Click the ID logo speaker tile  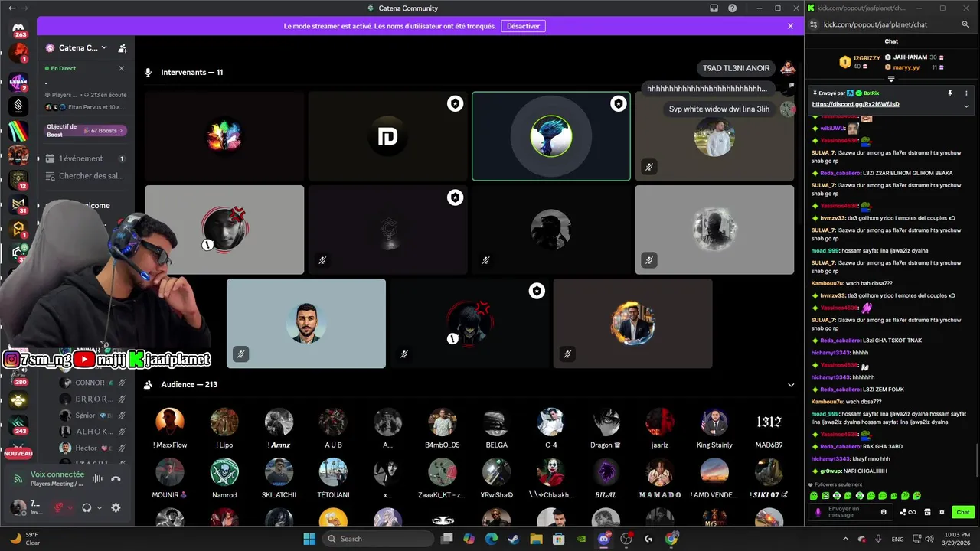[x=387, y=136]
